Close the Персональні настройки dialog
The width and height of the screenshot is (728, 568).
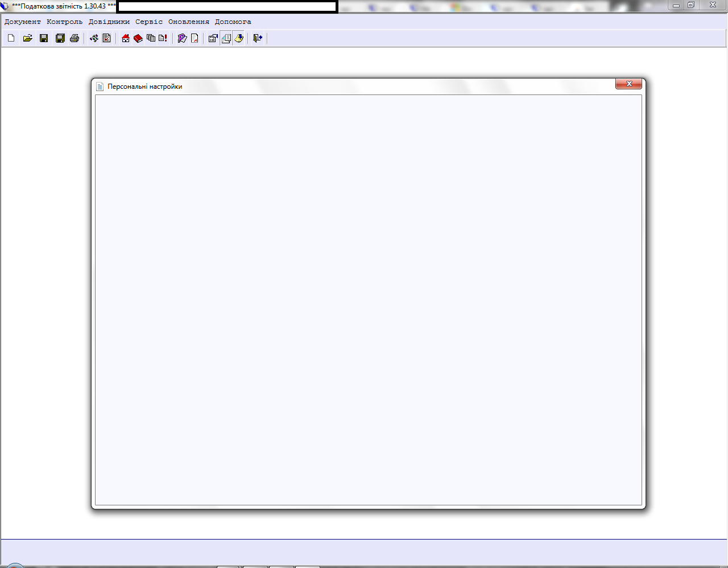(x=628, y=84)
